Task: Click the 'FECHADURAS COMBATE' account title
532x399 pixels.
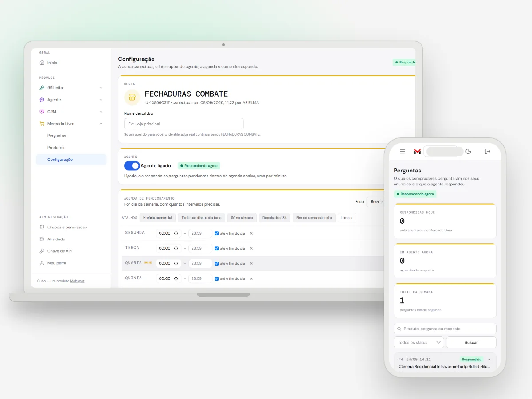Action: pyautogui.click(x=186, y=94)
